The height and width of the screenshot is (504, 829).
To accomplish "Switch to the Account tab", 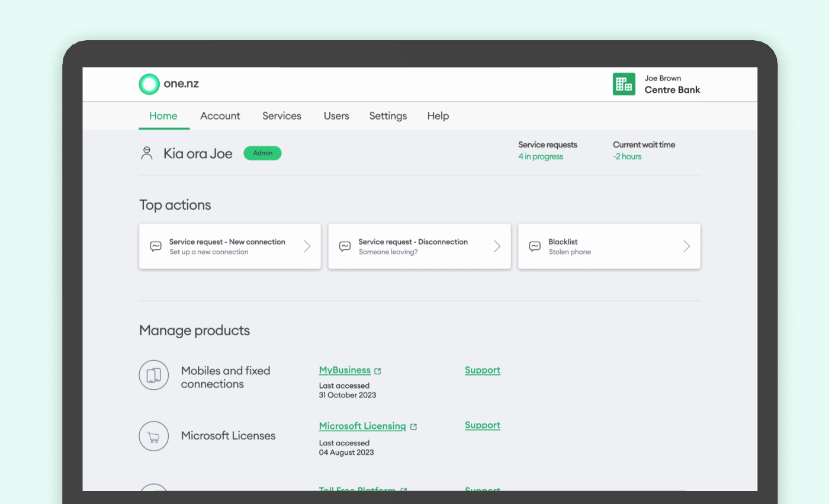I will tap(220, 116).
